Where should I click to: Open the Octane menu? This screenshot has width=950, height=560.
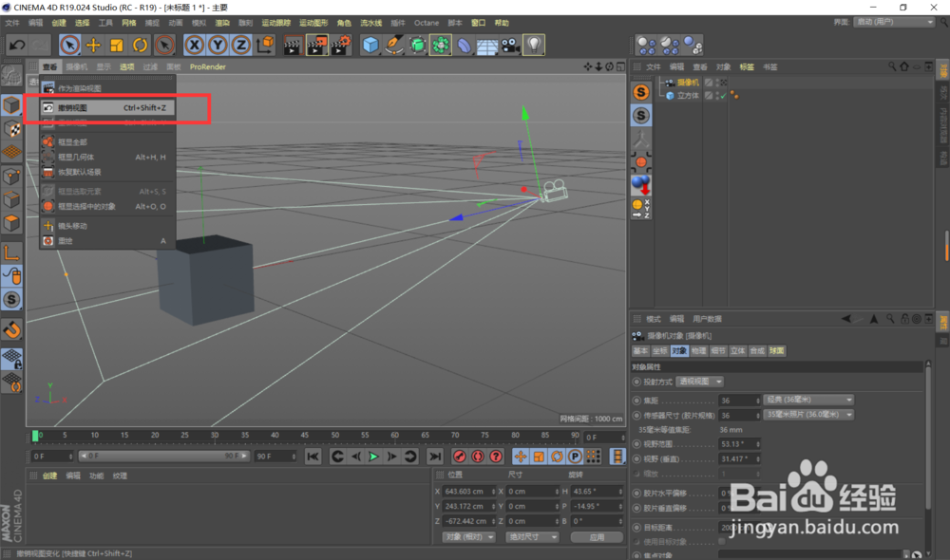point(427,23)
